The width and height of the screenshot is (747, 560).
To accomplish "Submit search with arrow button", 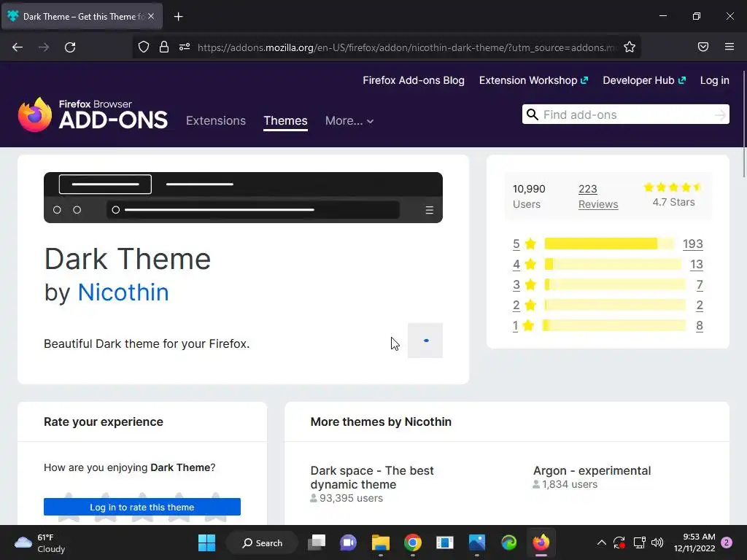I will (720, 114).
